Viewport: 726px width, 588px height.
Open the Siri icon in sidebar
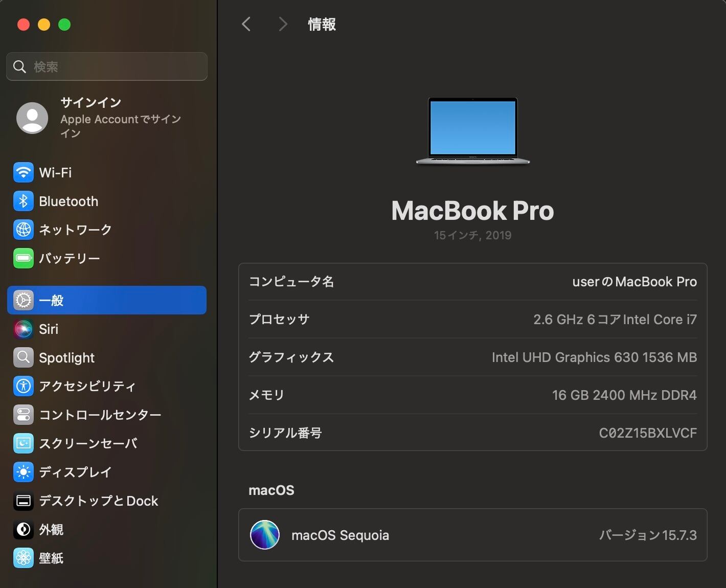[x=24, y=329]
